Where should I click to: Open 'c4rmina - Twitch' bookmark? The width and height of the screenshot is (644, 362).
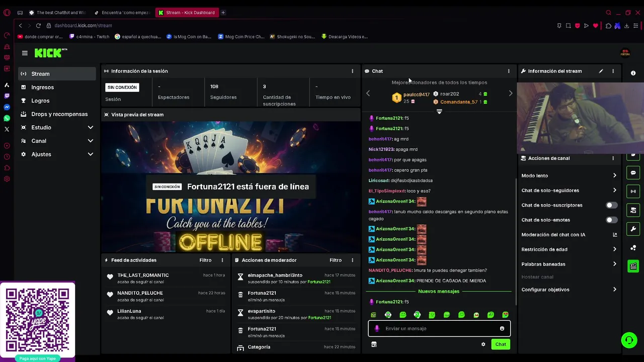click(x=89, y=37)
